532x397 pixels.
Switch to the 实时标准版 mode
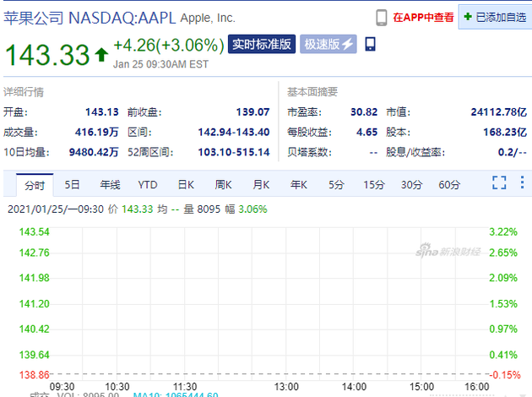[x=261, y=44]
